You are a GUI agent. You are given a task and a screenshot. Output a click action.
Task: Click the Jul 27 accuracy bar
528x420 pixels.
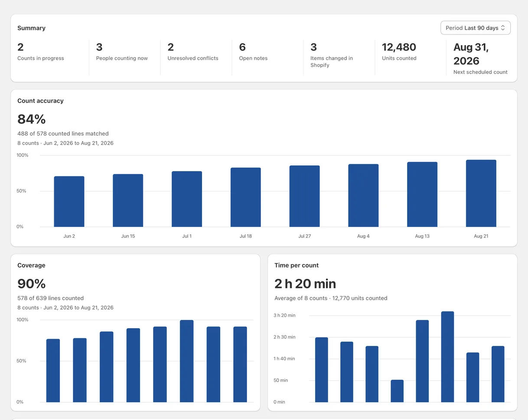tap(305, 196)
